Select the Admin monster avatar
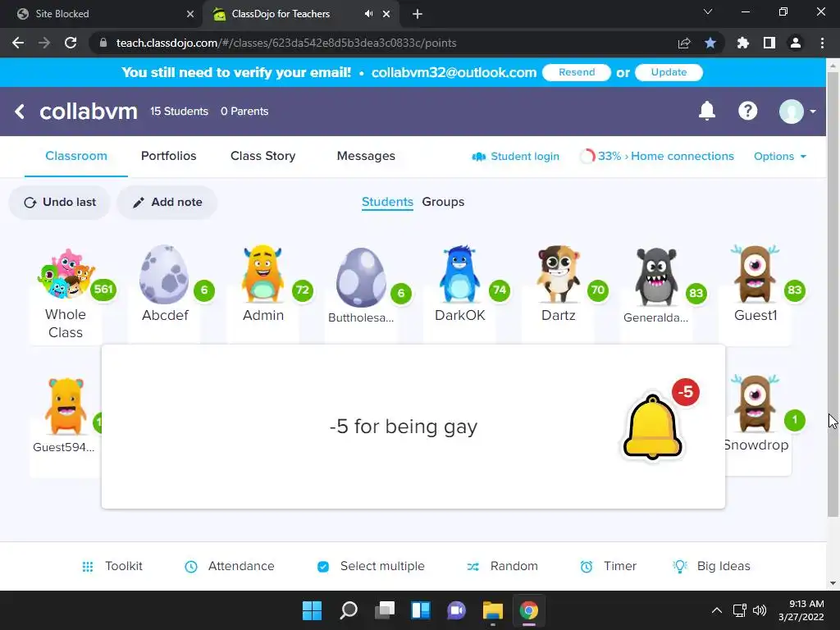 (262, 274)
